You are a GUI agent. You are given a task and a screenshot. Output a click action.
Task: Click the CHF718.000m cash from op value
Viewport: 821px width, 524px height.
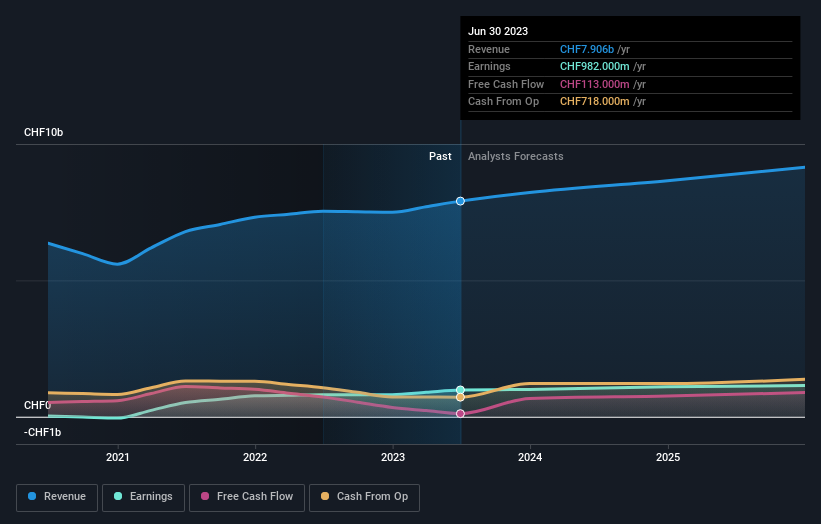(x=595, y=102)
